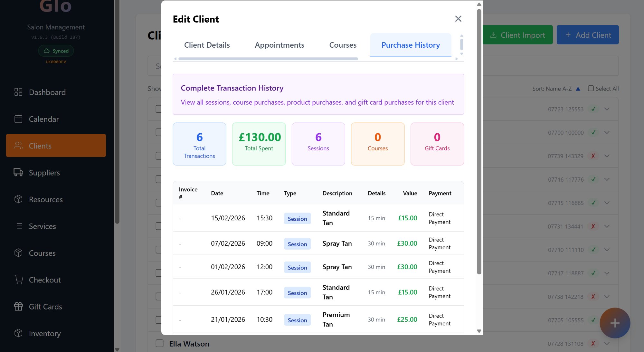Switch to the Appointments tab
644x352 pixels.
click(x=279, y=45)
